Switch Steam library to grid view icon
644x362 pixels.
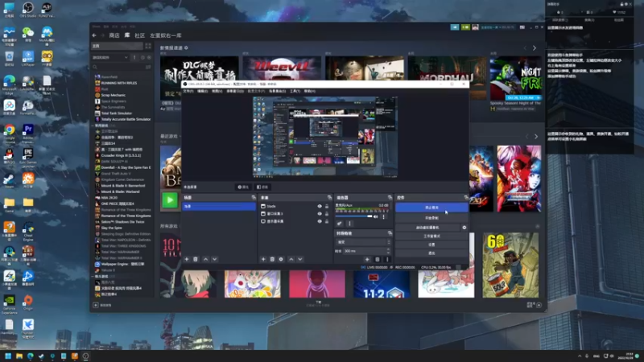click(x=148, y=46)
